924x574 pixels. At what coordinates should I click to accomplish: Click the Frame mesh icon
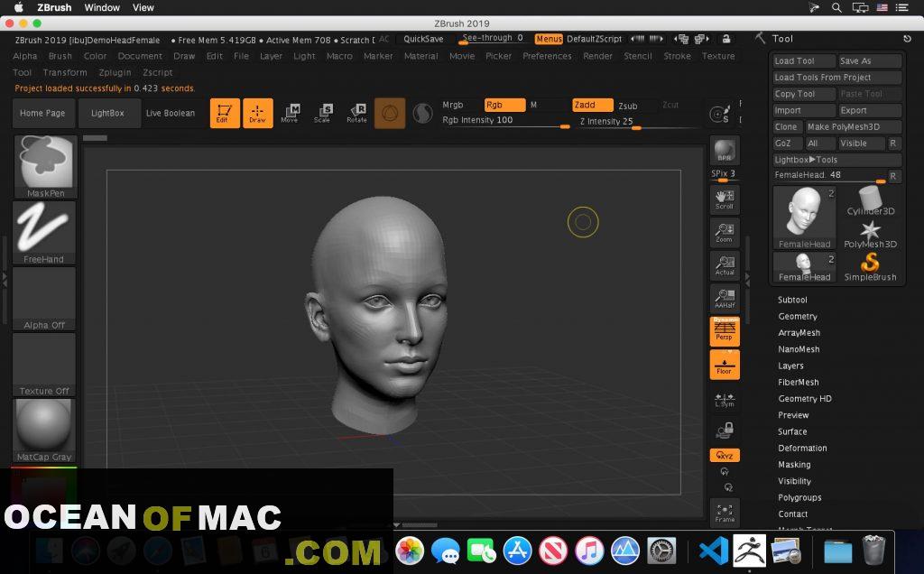(x=725, y=512)
